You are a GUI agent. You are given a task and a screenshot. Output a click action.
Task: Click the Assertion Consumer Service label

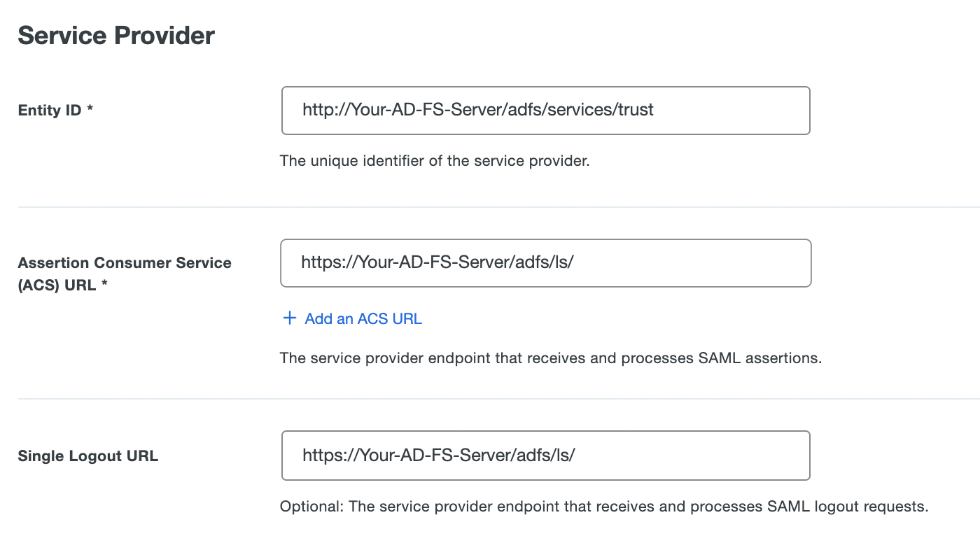(124, 262)
